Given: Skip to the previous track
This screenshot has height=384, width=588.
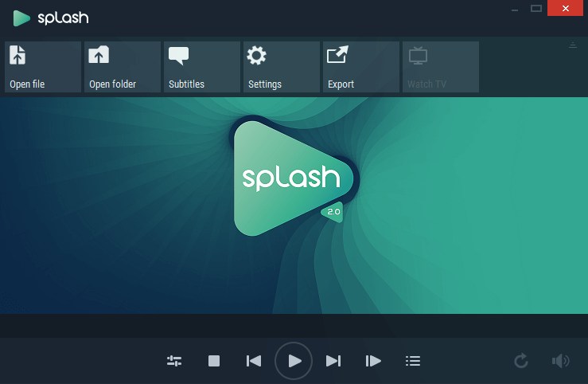Looking at the screenshot, I should click(x=254, y=361).
